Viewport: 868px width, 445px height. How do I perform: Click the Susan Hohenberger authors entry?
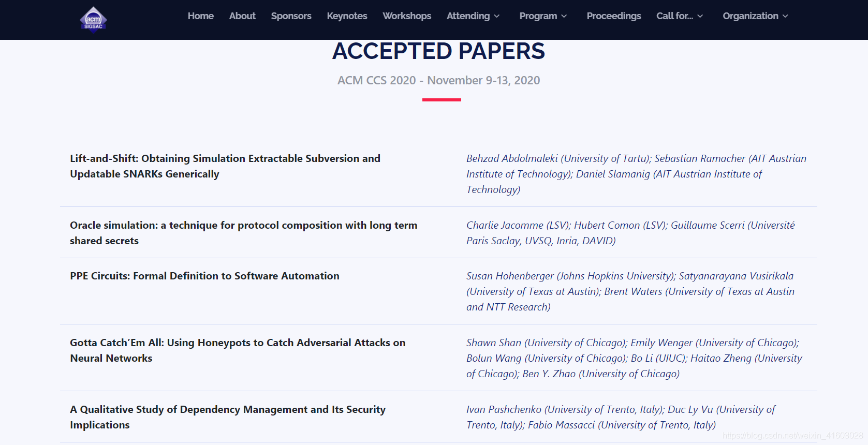coord(630,291)
